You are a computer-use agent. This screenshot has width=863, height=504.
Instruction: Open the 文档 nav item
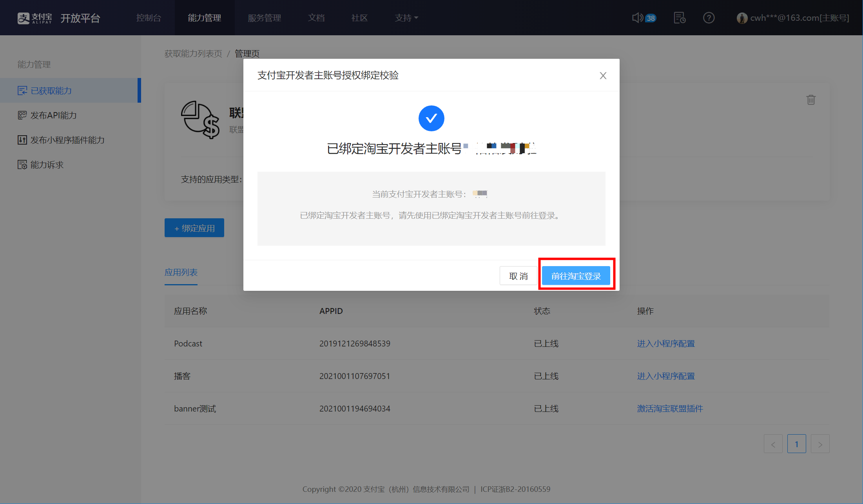[x=316, y=18]
